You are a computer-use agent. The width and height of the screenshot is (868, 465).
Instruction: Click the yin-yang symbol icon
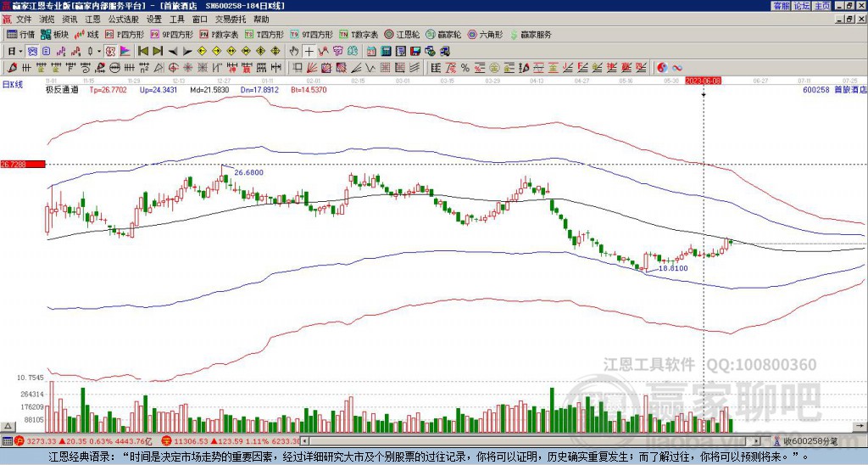point(662,68)
